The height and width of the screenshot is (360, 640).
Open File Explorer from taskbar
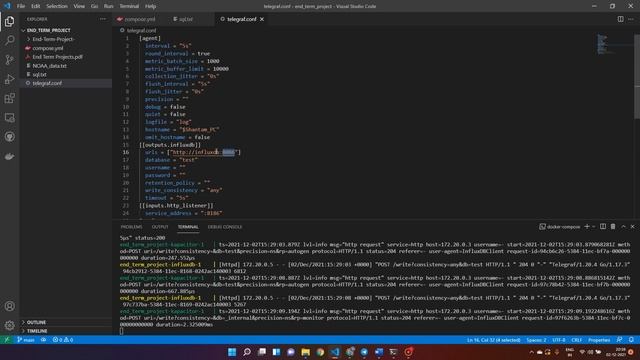pos(305,352)
